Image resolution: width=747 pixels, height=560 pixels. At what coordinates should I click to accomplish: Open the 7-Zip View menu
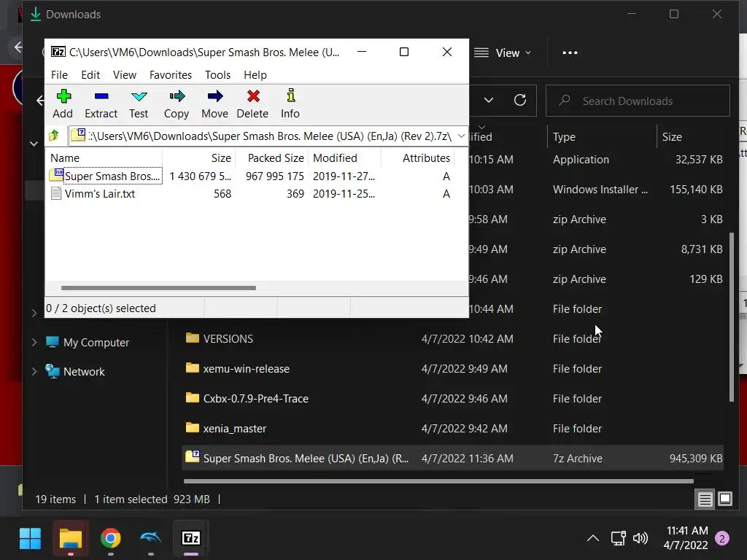point(124,75)
